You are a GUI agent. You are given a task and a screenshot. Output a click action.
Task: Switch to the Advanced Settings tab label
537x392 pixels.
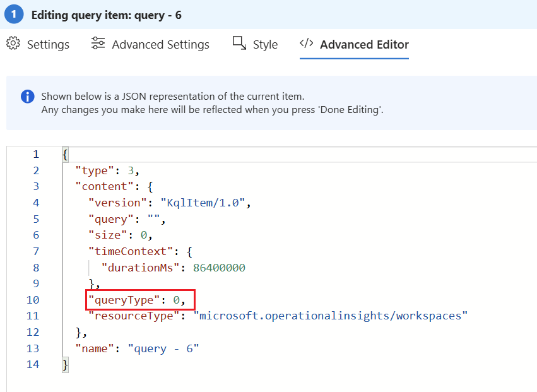coord(160,45)
